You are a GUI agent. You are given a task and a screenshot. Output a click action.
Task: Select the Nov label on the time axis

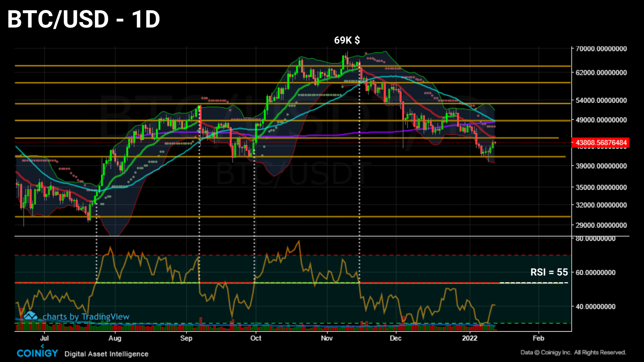327,338
